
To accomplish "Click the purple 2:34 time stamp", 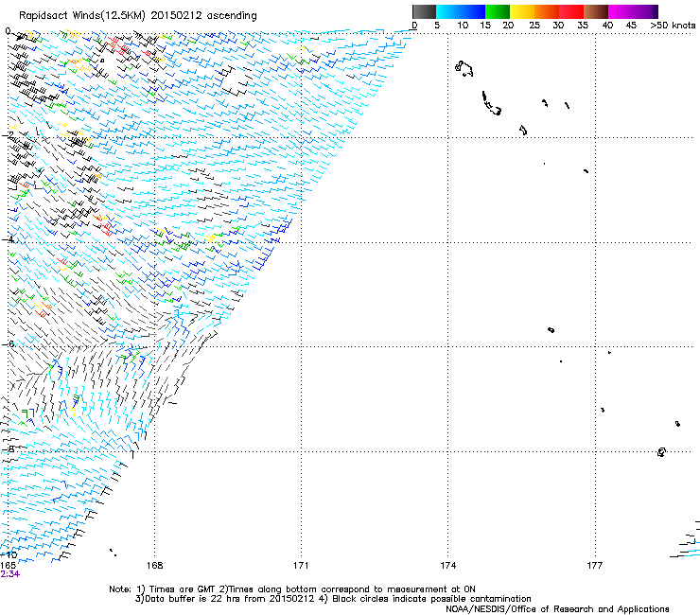I will tap(9, 574).
